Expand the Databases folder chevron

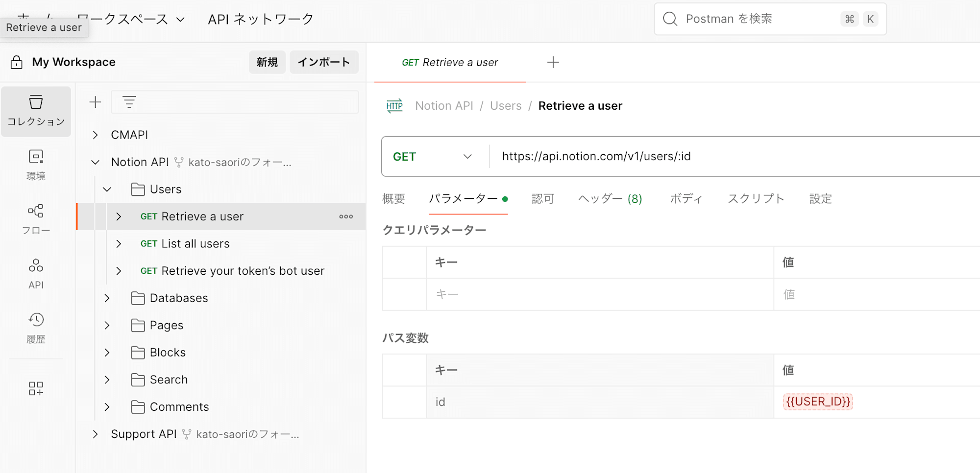click(x=107, y=298)
